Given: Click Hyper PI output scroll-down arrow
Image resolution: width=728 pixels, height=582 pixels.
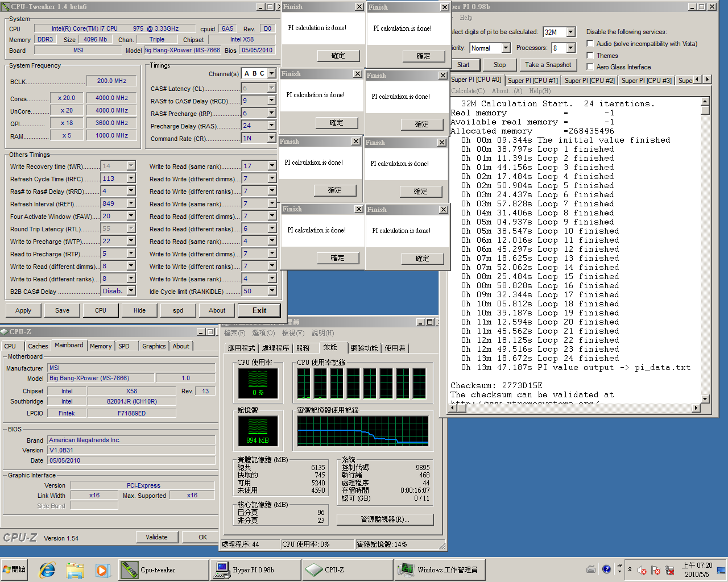Looking at the screenshot, I should [705, 399].
